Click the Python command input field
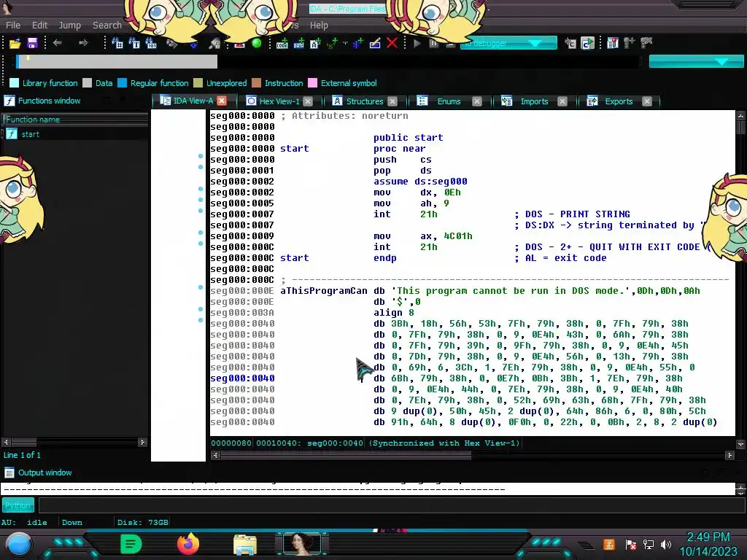 click(391, 505)
